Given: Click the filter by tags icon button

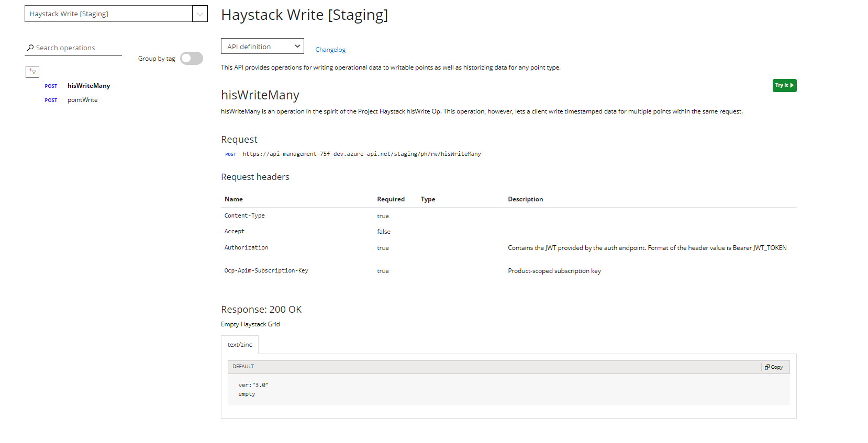Looking at the screenshot, I should click(x=32, y=72).
